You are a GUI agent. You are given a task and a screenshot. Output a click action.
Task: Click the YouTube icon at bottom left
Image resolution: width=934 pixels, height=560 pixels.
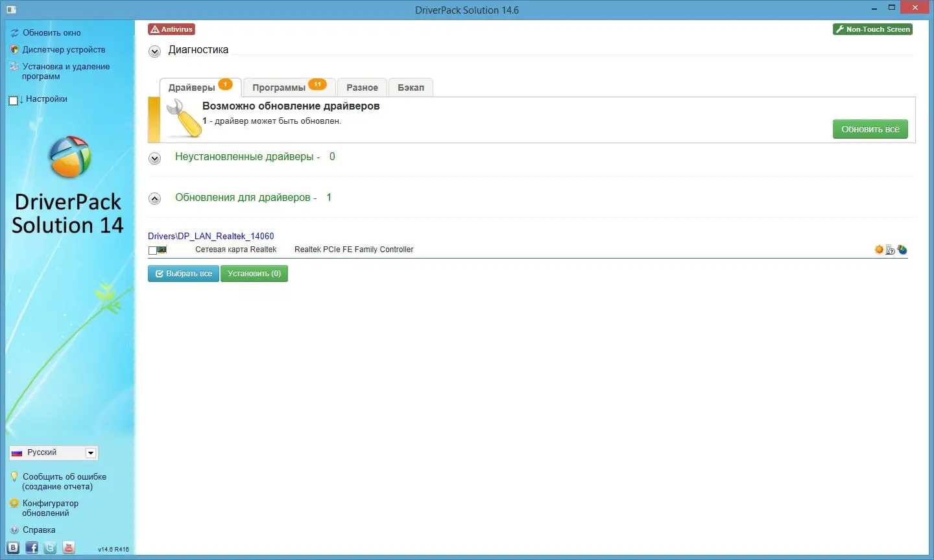point(68,548)
